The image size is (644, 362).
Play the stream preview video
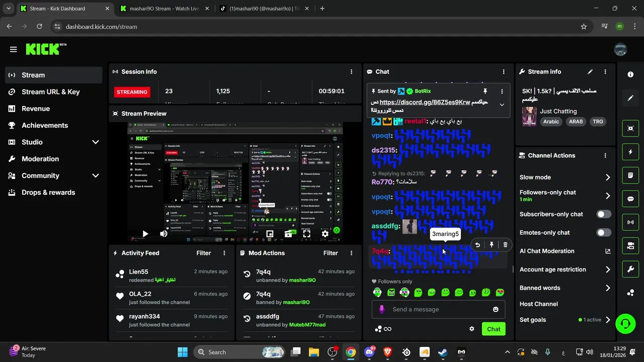(145, 234)
